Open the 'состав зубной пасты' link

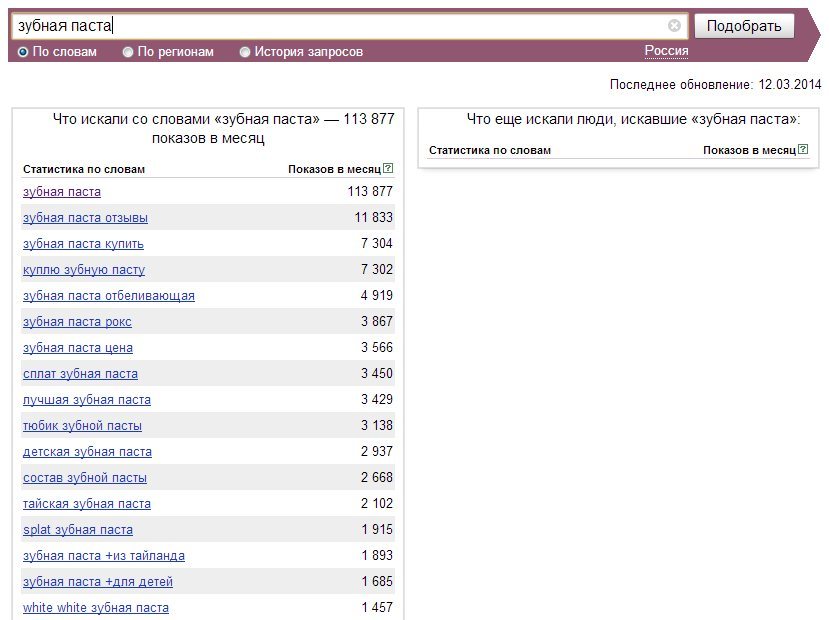click(x=85, y=478)
